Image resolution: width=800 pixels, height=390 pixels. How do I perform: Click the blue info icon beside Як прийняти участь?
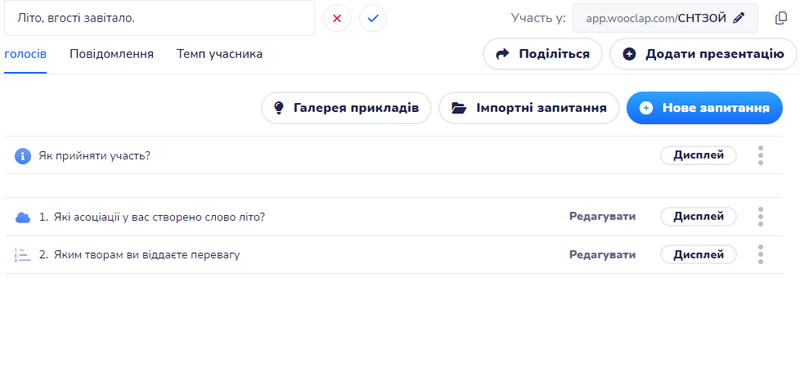[x=23, y=156]
